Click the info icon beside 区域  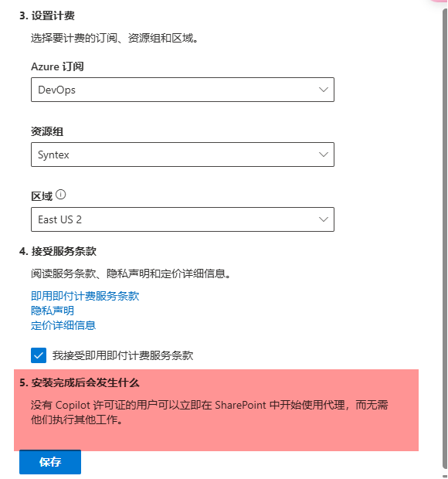point(60,195)
